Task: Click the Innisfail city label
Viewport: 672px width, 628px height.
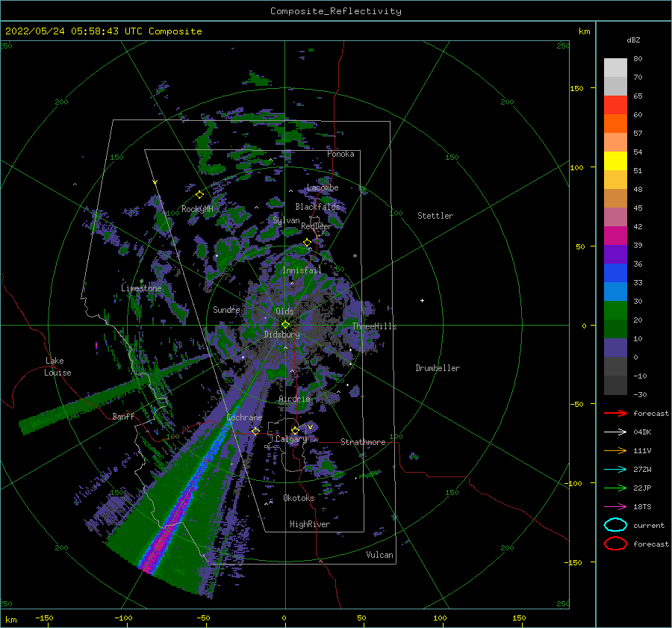Action: pos(302,270)
